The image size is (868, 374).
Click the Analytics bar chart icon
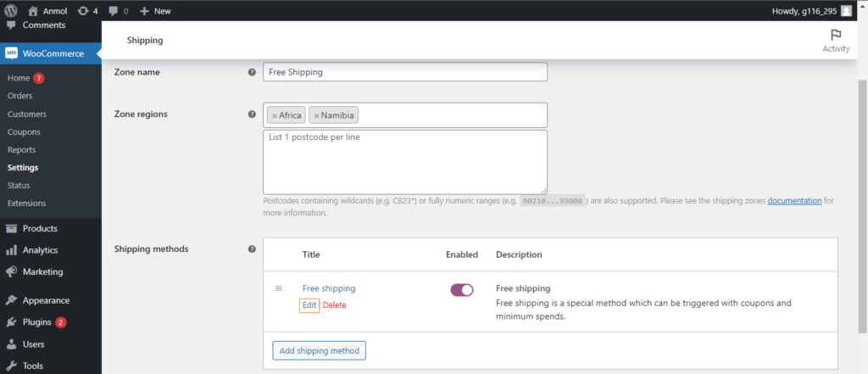click(11, 250)
